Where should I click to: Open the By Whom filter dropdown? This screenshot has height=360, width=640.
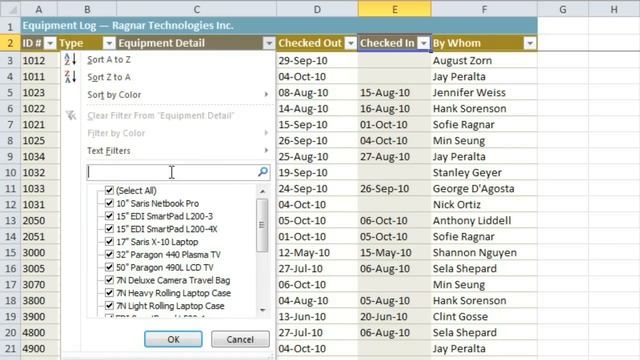click(x=530, y=43)
